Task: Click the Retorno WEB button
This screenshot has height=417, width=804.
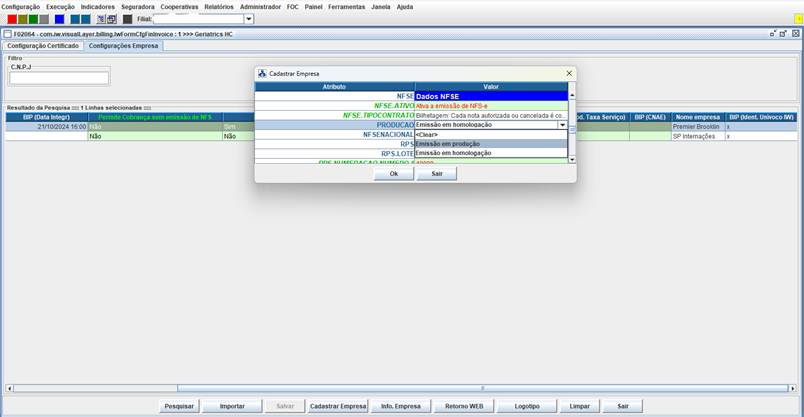Action: coord(464,406)
